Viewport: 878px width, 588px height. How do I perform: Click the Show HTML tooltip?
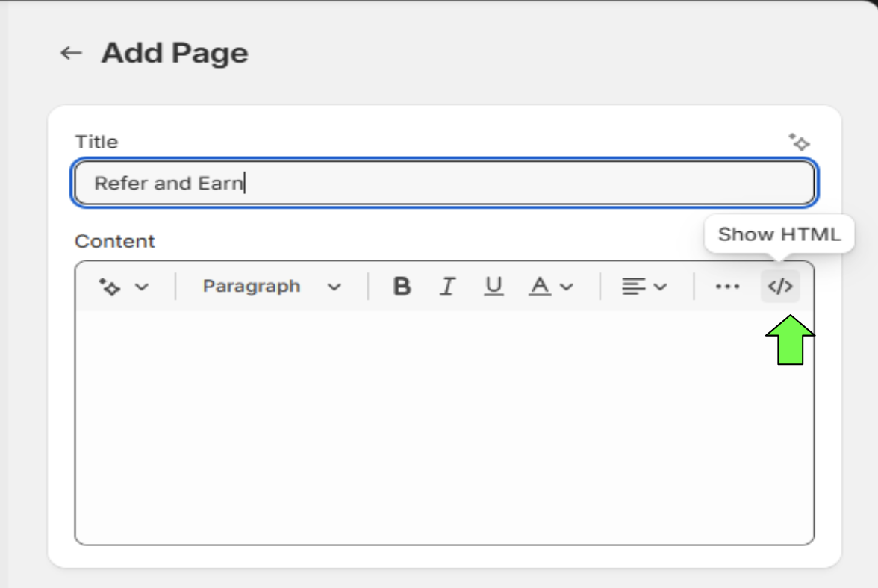coord(779,234)
